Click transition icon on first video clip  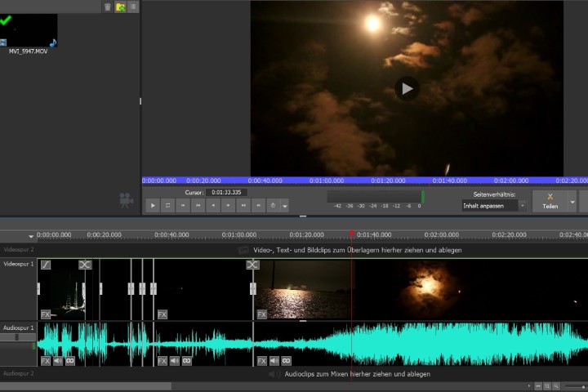tap(85, 265)
